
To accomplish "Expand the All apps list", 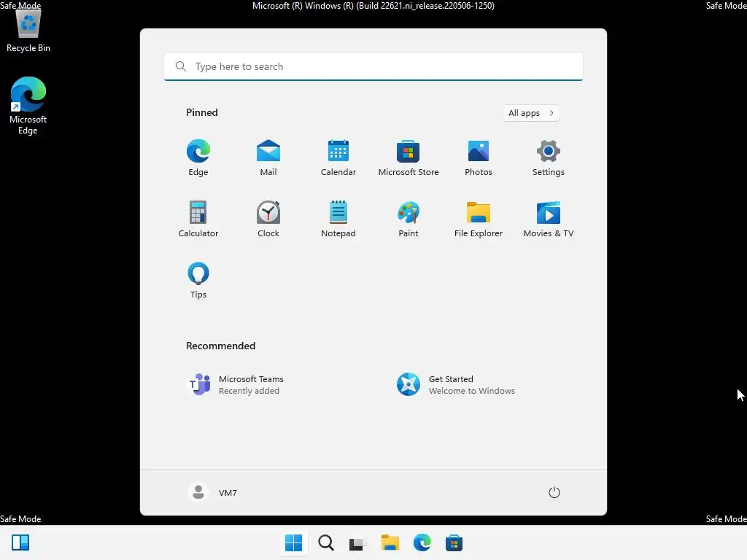I will point(531,113).
